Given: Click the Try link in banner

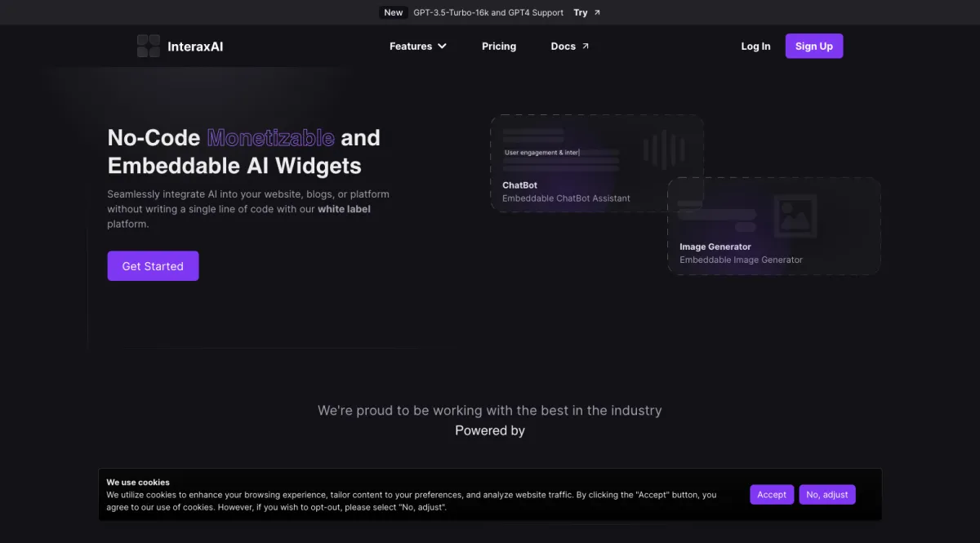Looking at the screenshot, I should coord(587,12).
